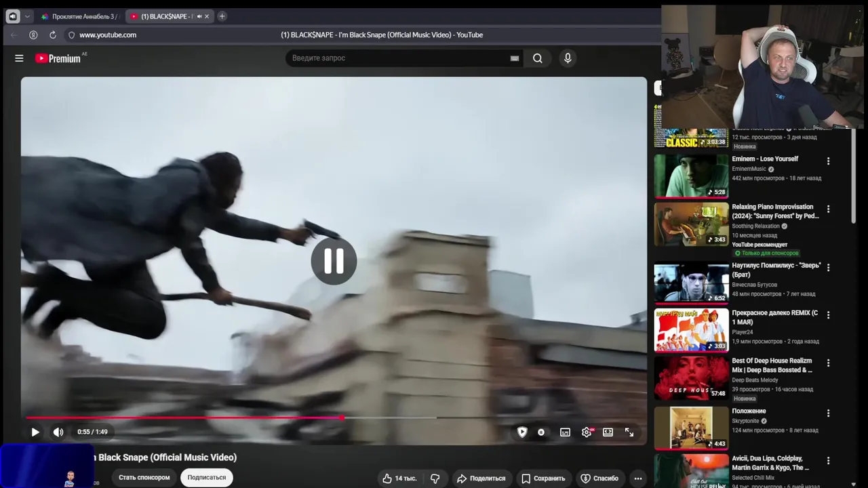Click the site protection shield in address bar
Viewport: 868px width, 488px height.
pos(71,35)
